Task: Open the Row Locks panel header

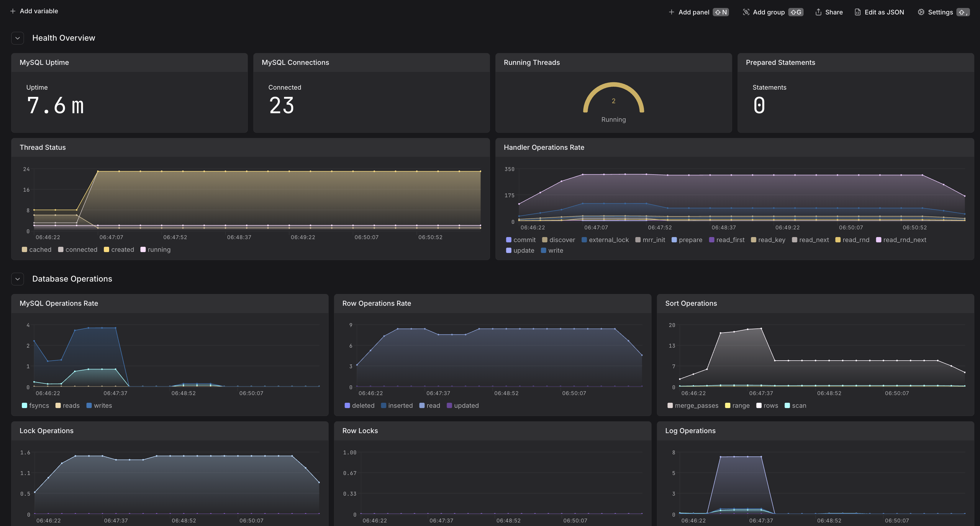Action: click(x=360, y=430)
